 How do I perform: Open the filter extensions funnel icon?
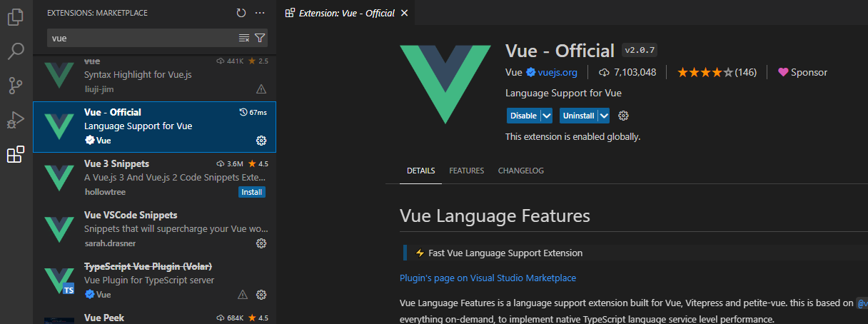(260, 38)
